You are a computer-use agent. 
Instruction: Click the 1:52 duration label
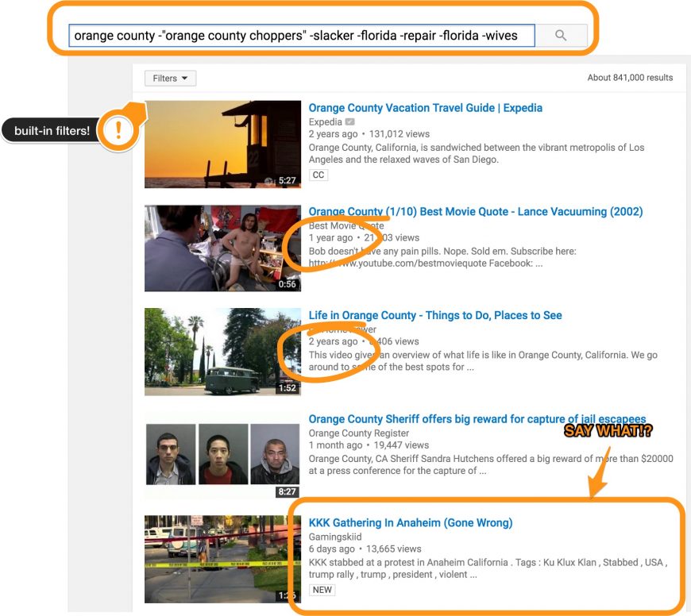(287, 388)
